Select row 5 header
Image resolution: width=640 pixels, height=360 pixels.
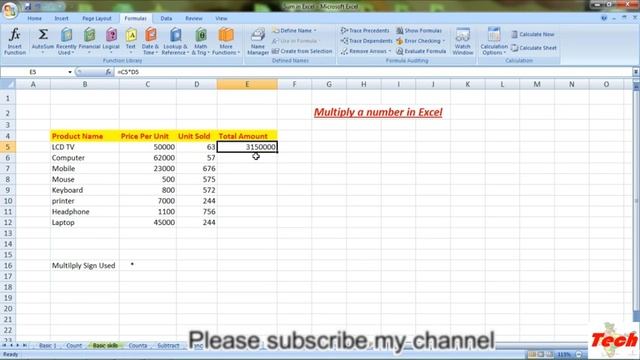click(8, 147)
